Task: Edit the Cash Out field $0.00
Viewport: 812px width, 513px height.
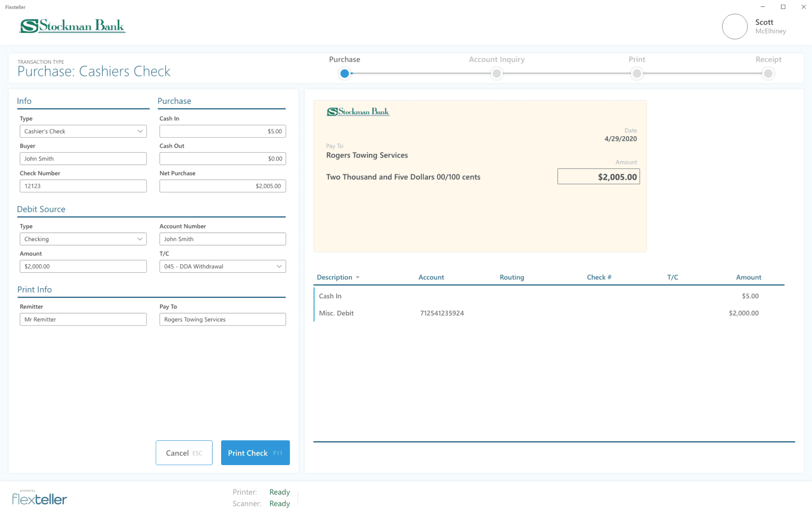Action: (x=222, y=159)
